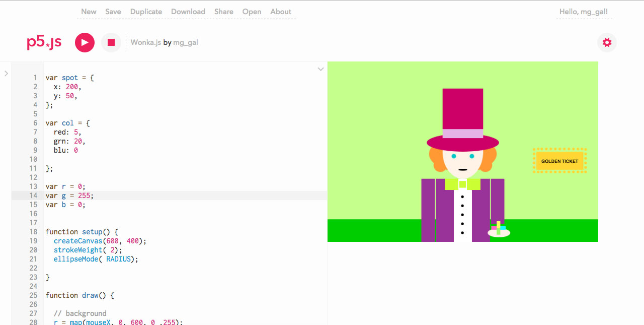644x325 pixels.
Task: Click the 'grn: 20,' code line
Action: [x=69, y=141]
